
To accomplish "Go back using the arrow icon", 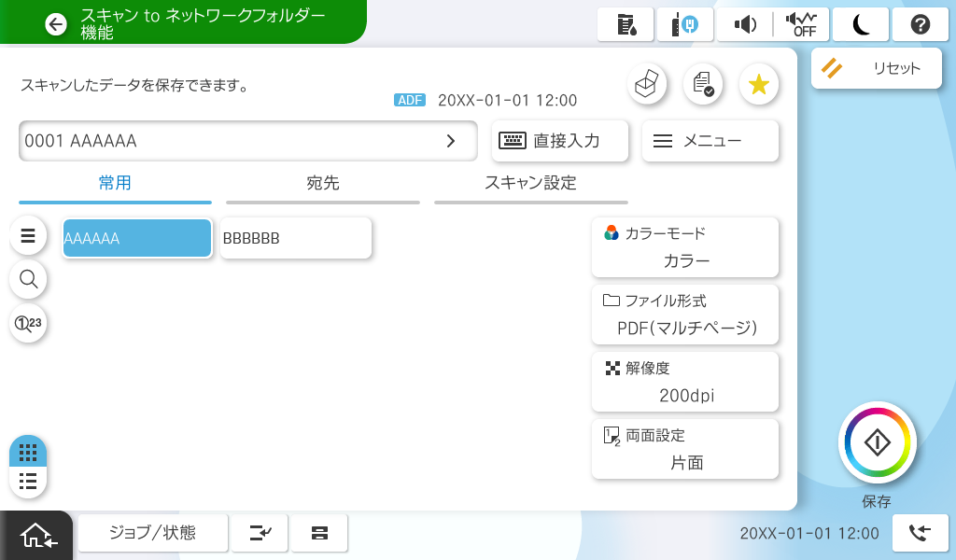I will 56,25.
